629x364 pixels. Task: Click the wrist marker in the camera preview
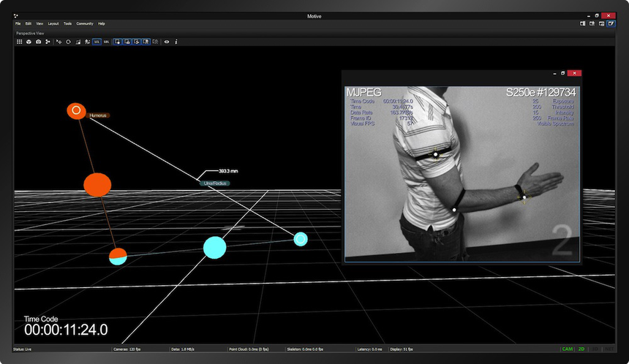point(524,197)
